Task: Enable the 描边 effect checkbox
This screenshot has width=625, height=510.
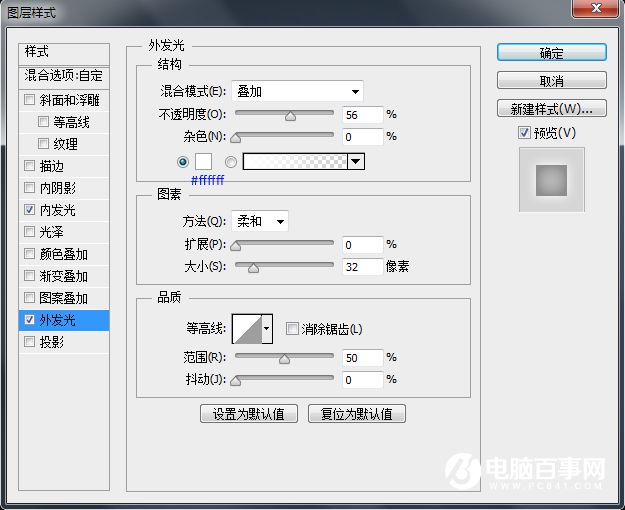Action: (x=29, y=165)
